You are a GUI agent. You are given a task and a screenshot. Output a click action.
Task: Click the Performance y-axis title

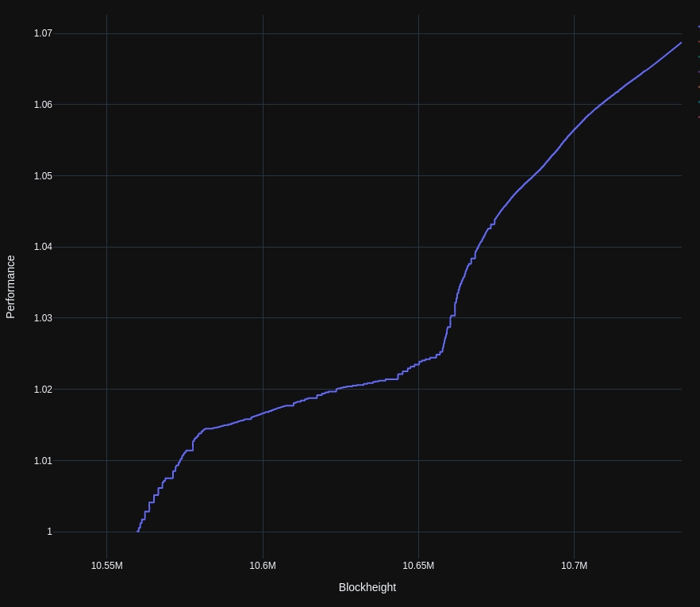coord(11,286)
